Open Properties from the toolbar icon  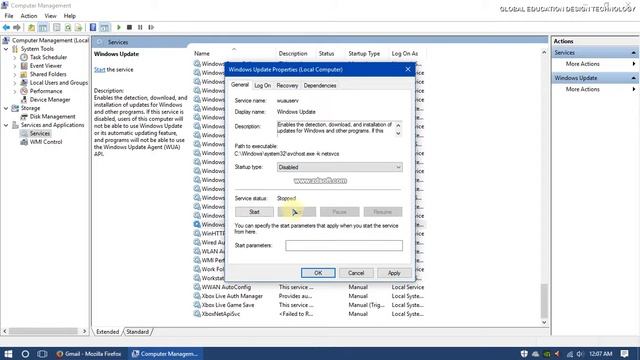click(57, 27)
